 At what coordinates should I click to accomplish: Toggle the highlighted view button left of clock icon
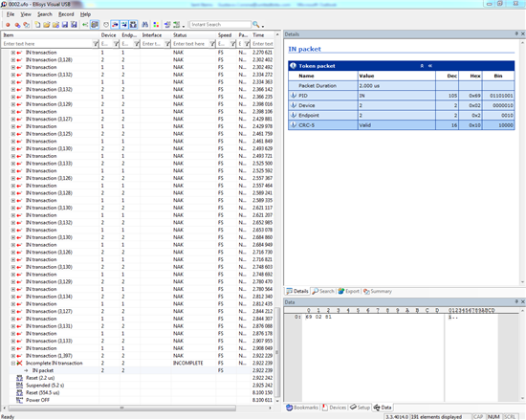[x=95, y=25]
